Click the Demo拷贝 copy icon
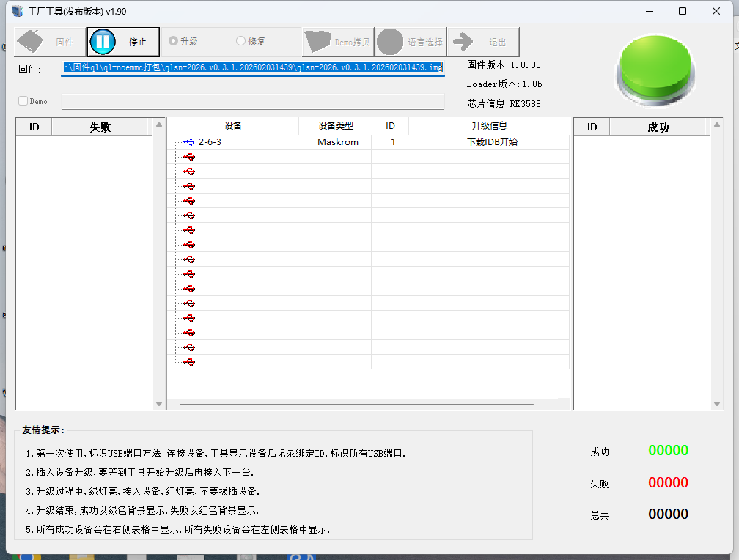739x560 pixels. tap(318, 42)
